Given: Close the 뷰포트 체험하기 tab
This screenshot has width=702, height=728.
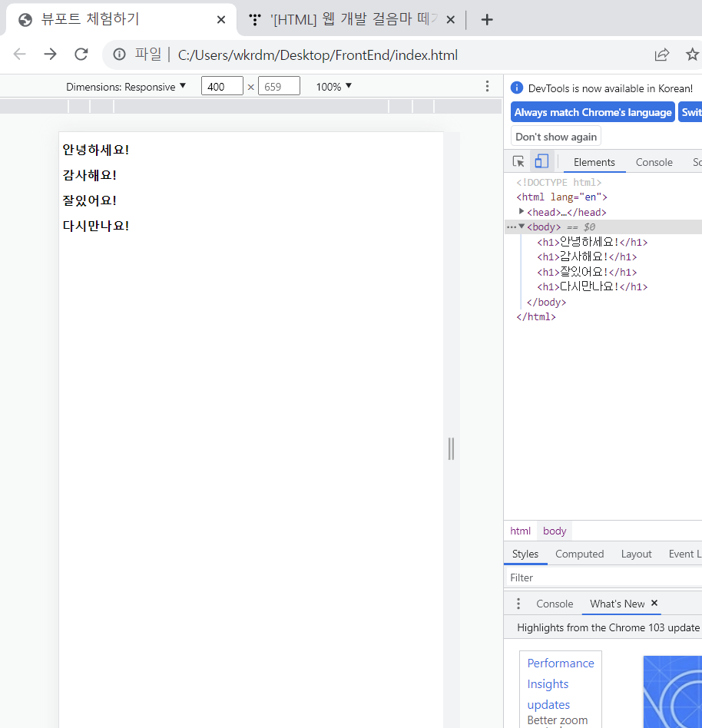Looking at the screenshot, I should (x=221, y=19).
